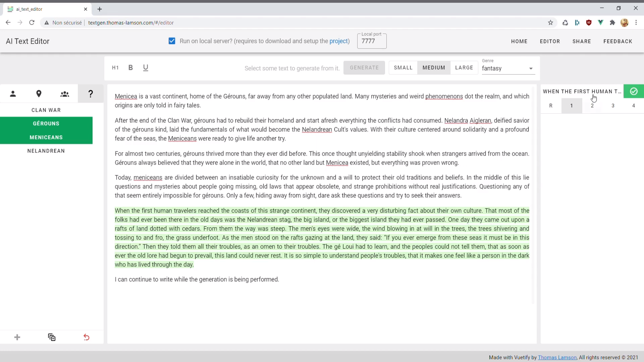Switch to the location pin tab
Screen dimensions: 644x362
point(39,94)
